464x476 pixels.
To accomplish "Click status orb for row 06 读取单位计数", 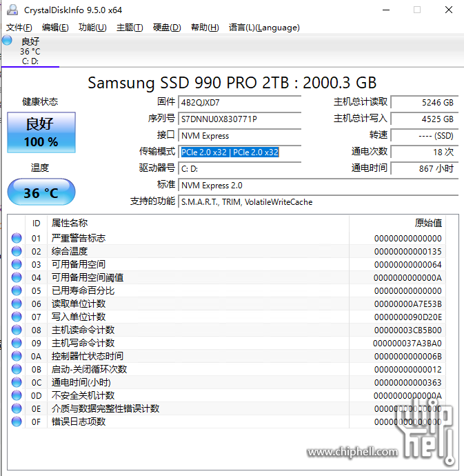I will click(17, 304).
